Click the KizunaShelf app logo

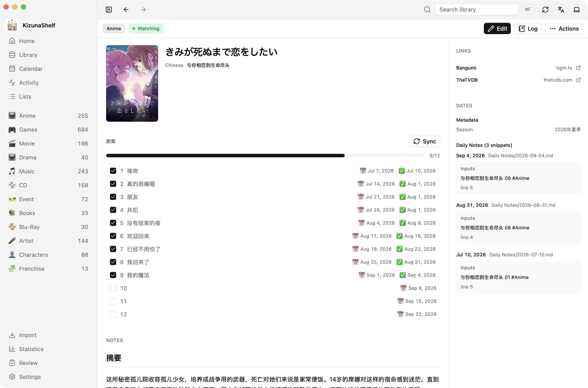(12, 25)
